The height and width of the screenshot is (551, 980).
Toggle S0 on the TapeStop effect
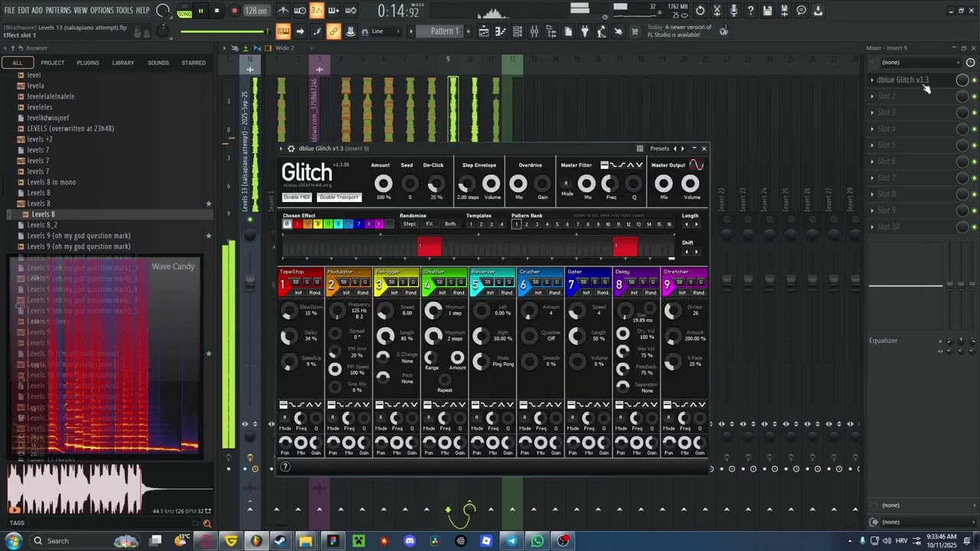pyautogui.click(x=296, y=282)
